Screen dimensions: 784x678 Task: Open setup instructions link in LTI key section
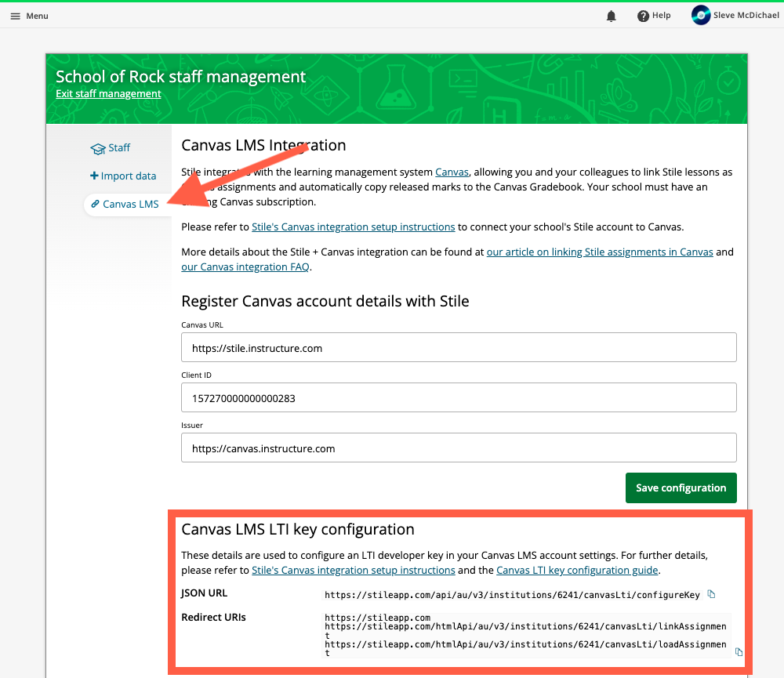pos(354,570)
